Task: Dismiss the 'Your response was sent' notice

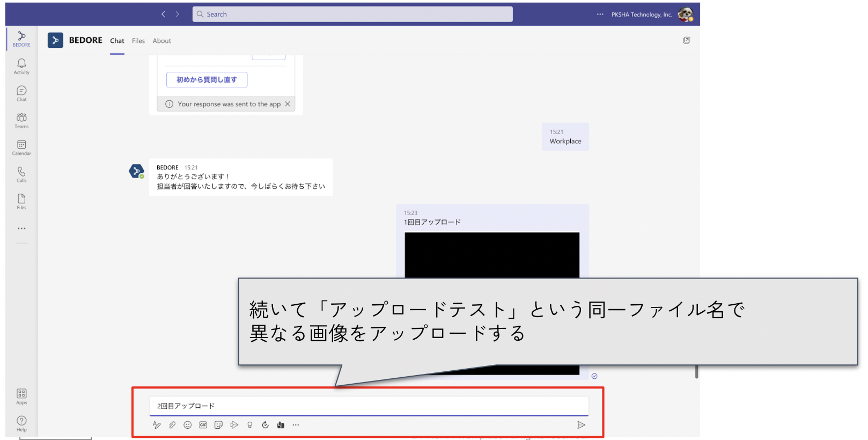Action: click(x=288, y=104)
